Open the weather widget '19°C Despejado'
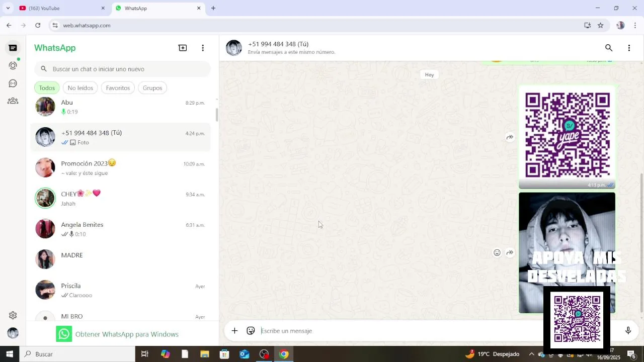Image resolution: width=644 pixels, height=362 pixels. (x=493, y=354)
